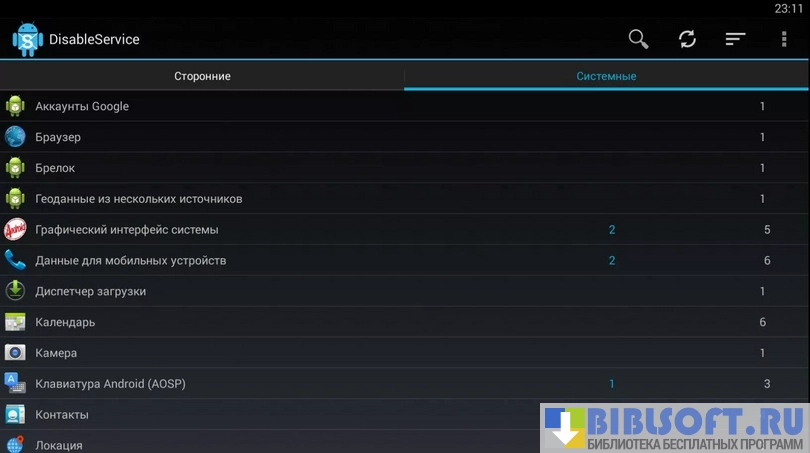The height and width of the screenshot is (453, 810).
Task: Open Аккаунты Google services list
Action: click(x=82, y=106)
